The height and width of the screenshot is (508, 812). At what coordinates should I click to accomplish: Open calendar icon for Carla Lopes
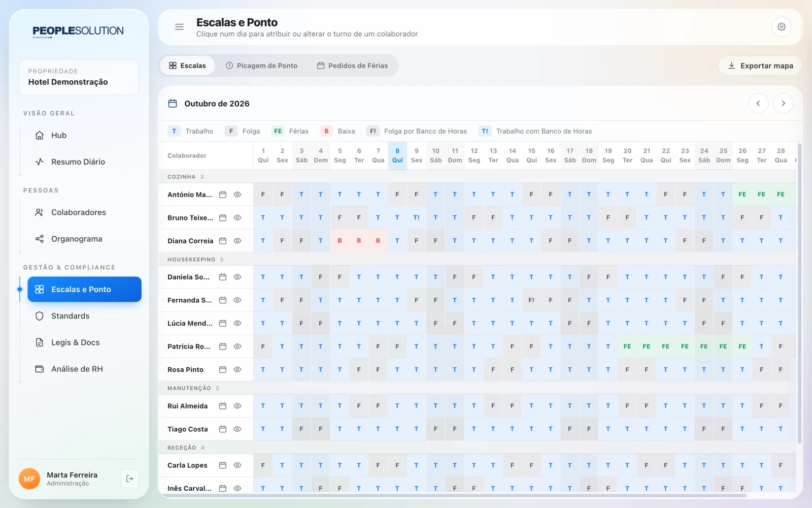coord(223,465)
